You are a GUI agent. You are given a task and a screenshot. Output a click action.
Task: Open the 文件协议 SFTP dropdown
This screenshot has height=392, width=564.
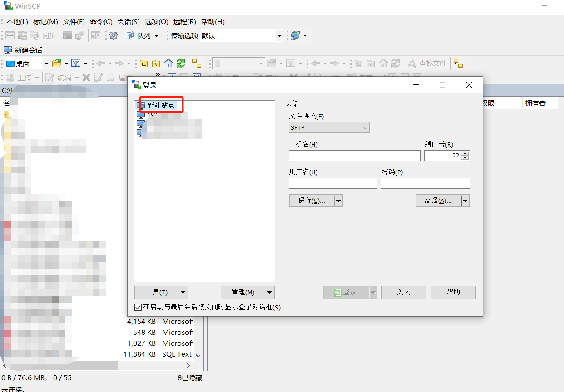pyautogui.click(x=329, y=128)
